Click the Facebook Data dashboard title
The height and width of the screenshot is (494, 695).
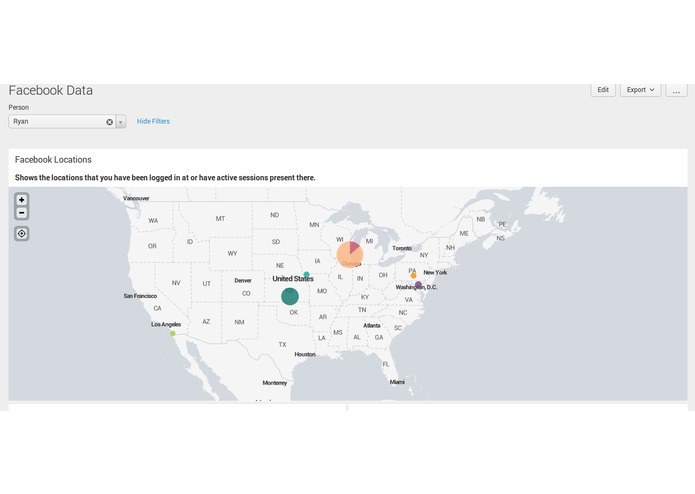pos(51,90)
